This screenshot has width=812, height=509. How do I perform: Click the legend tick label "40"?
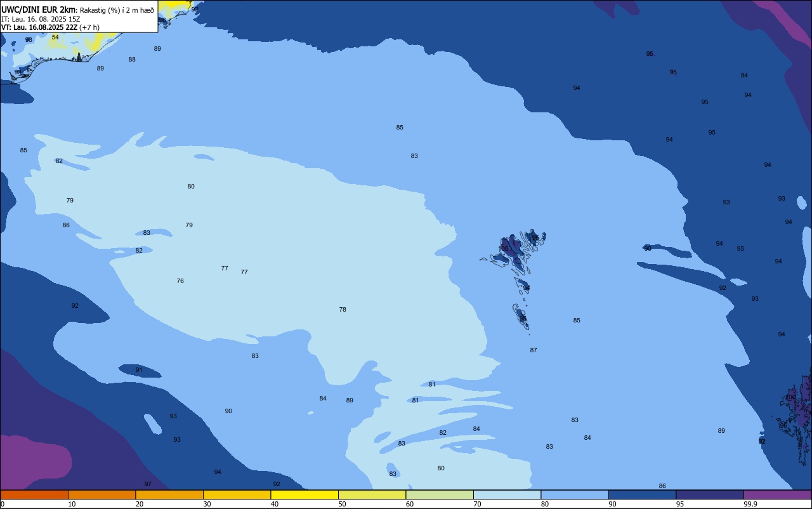click(x=275, y=504)
